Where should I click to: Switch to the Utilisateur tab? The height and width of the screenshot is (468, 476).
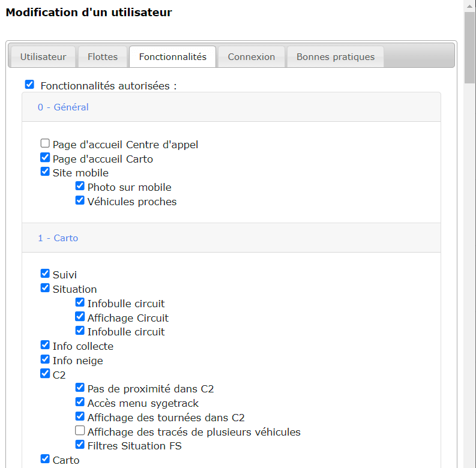(43, 57)
